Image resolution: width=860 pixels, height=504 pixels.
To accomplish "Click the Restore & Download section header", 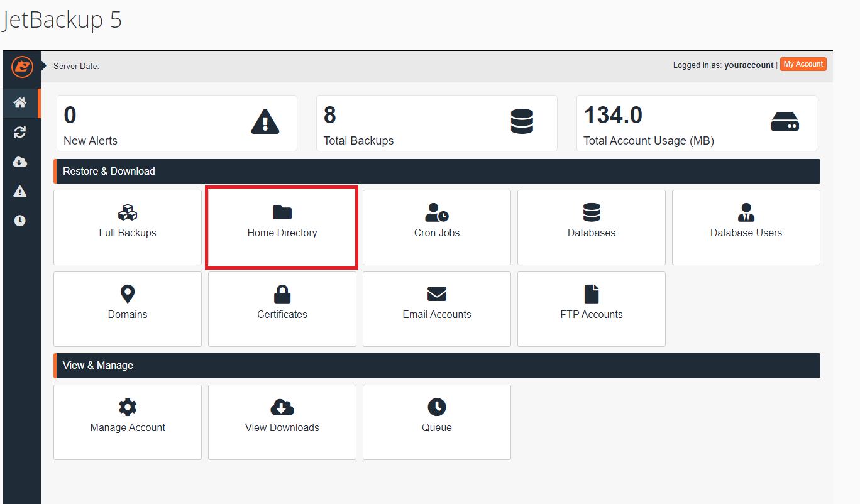I will (x=437, y=171).
